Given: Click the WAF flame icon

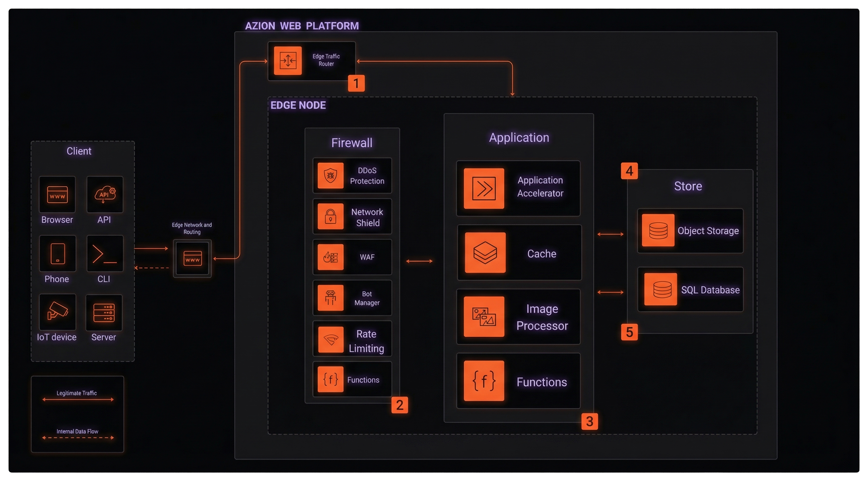Looking at the screenshot, I should 331,257.
